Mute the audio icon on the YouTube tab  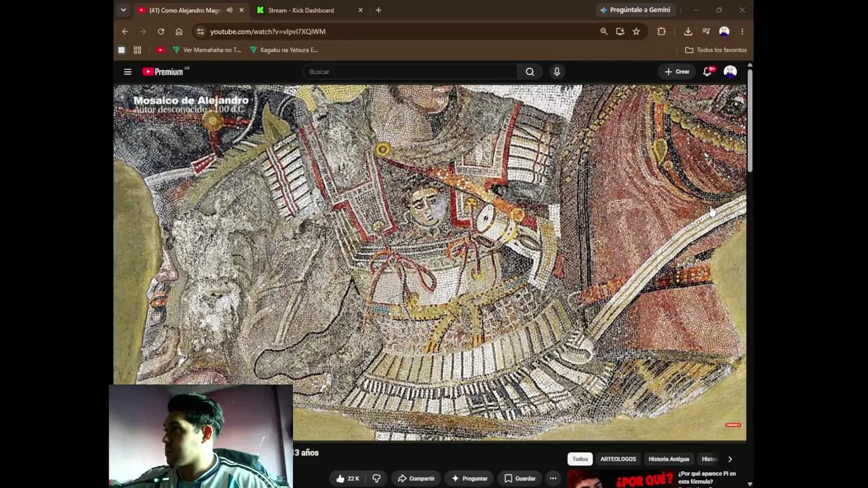[229, 10]
